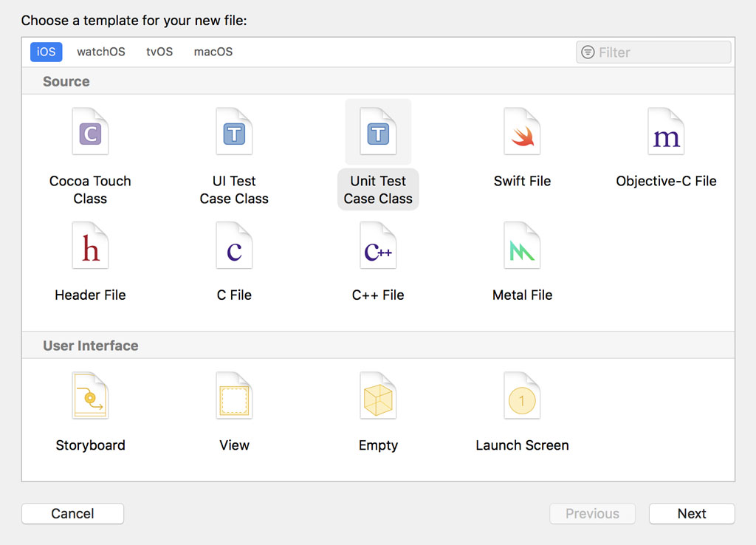Open the tvOS platform tab
The image size is (756, 545).
click(x=159, y=52)
